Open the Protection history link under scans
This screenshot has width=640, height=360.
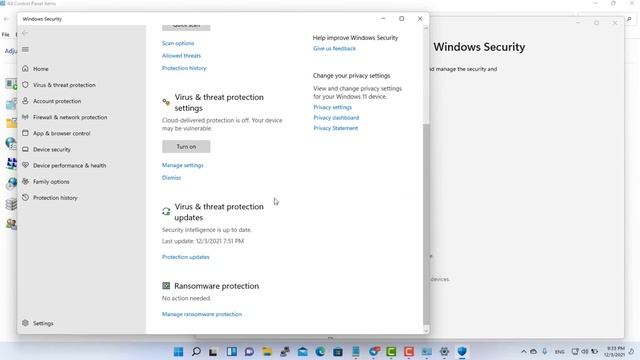[x=184, y=68]
